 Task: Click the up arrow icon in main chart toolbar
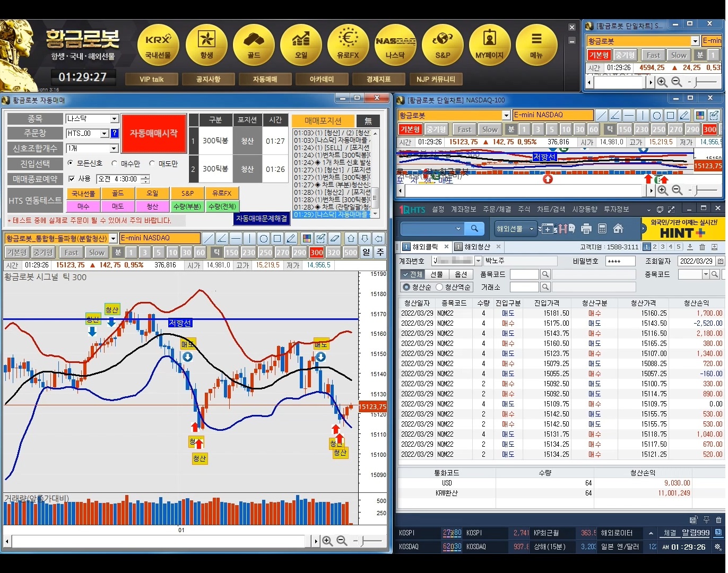[x=351, y=238]
